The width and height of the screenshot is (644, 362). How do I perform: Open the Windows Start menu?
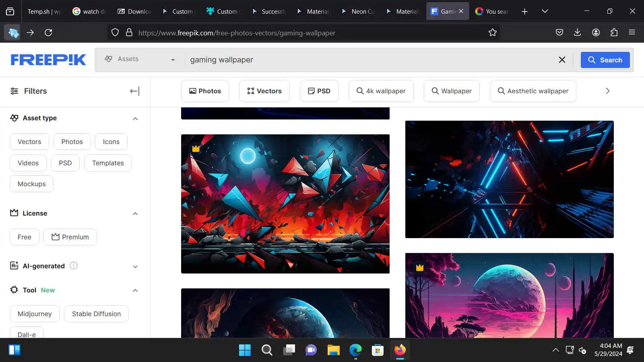tap(245, 350)
